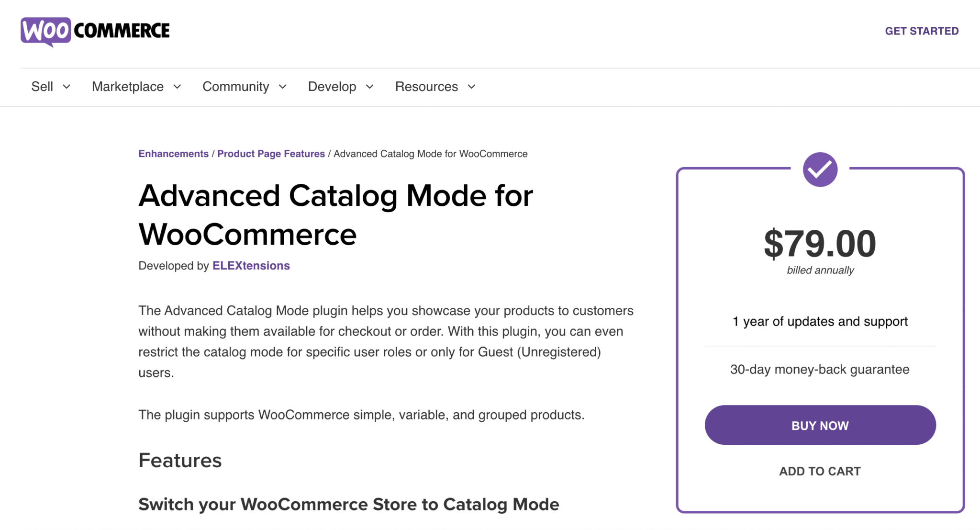980x530 pixels.
Task: Click the WooCommerce logo
Action: pos(95,31)
